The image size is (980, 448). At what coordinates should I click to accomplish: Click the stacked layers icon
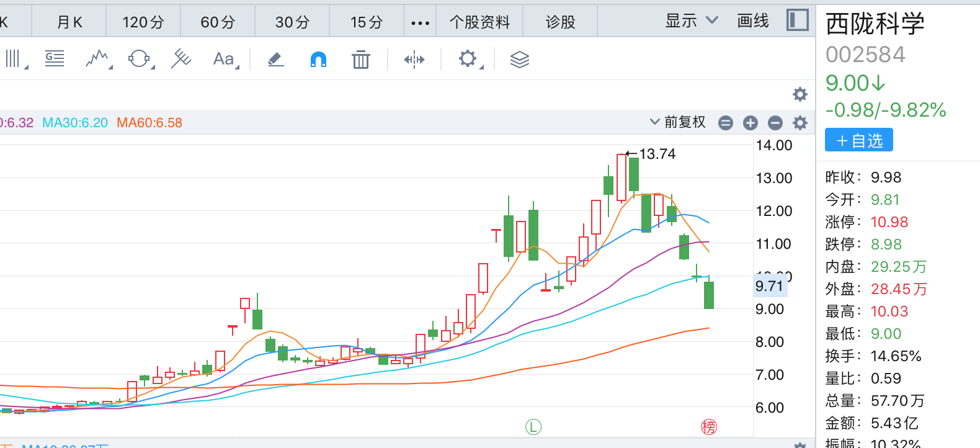click(x=519, y=60)
